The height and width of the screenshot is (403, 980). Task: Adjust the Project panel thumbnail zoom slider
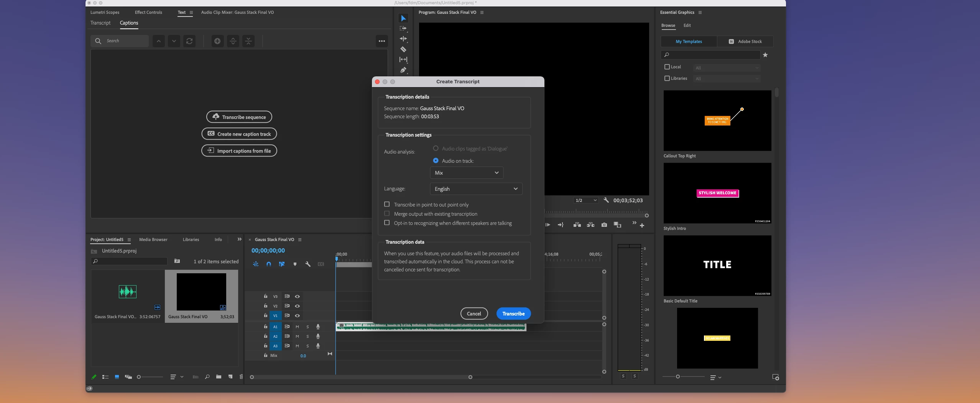pyautogui.click(x=139, y=377)
